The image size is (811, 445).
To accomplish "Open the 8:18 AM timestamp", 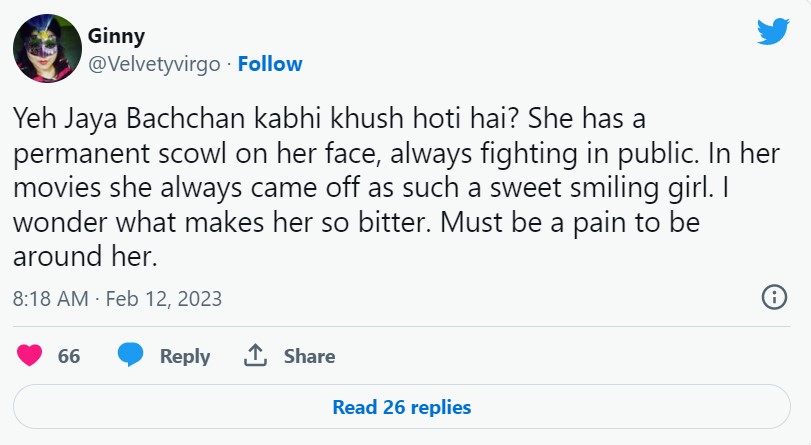I will tap(50, 298).
